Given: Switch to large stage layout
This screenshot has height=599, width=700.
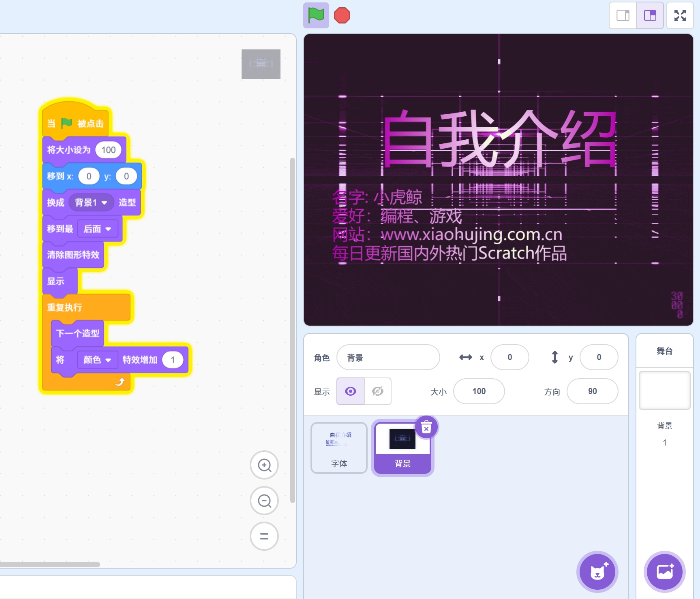Looking at the screenshot, I should click(x=650, y=15).
